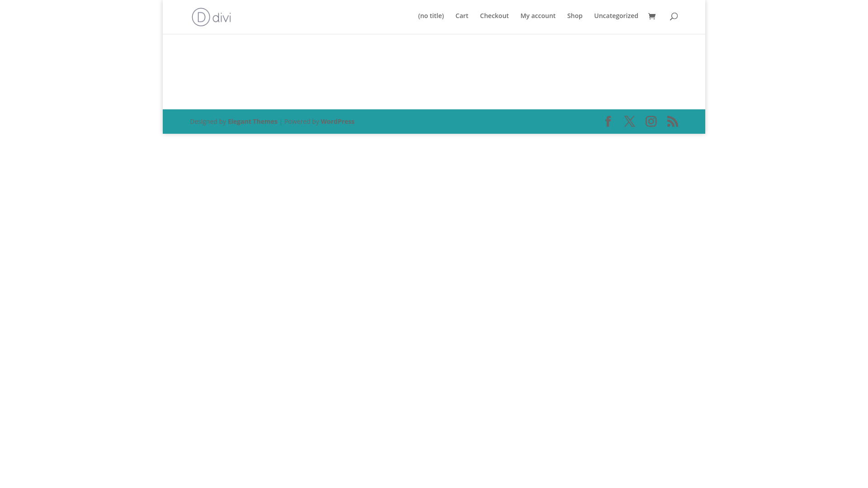This screenshot has height=488, width=868.
Task: Open the (no title) menu item
Action: pyautogui.click(x=431, y=16)
